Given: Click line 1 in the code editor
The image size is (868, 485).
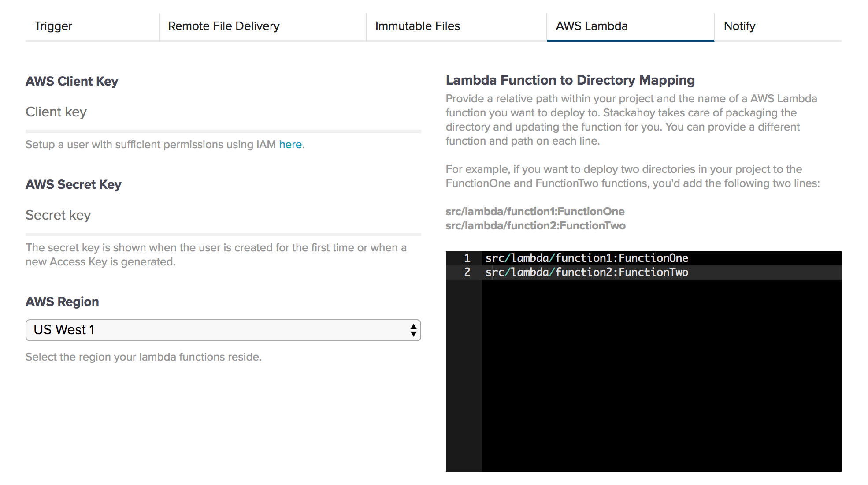Looking at the screenshot, I should pos(586,258).
